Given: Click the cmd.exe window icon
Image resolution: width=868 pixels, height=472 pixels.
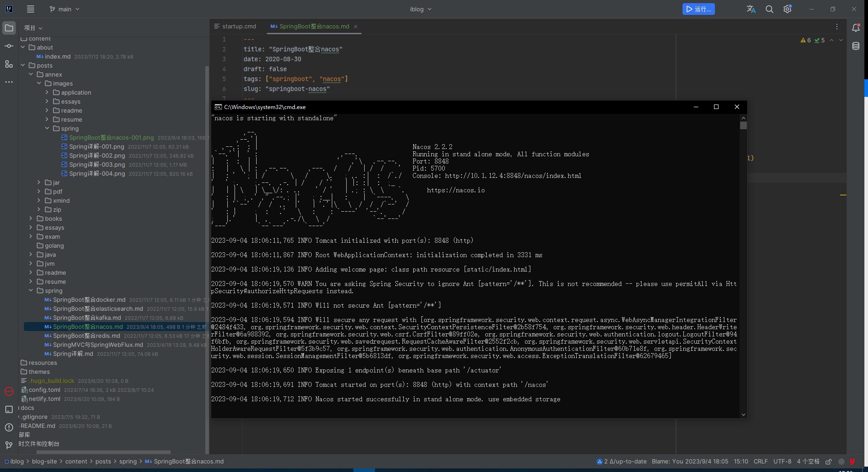Looking at the screenshot, I should (218, 107).
